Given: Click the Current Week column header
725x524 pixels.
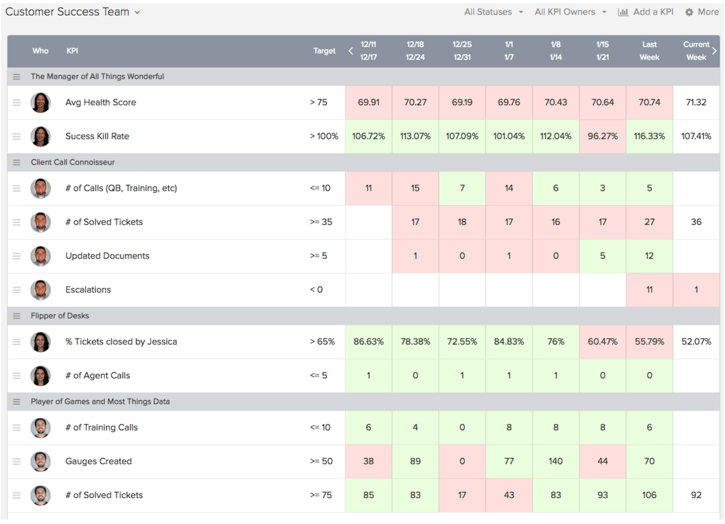Looking at the screenshot, I should 696,51.
